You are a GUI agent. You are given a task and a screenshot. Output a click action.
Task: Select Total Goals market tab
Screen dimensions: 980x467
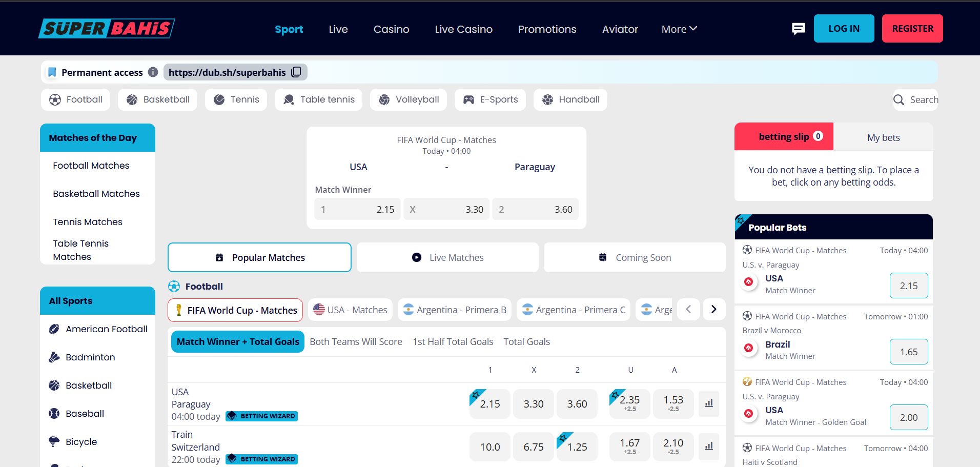(x=526, y=342)
